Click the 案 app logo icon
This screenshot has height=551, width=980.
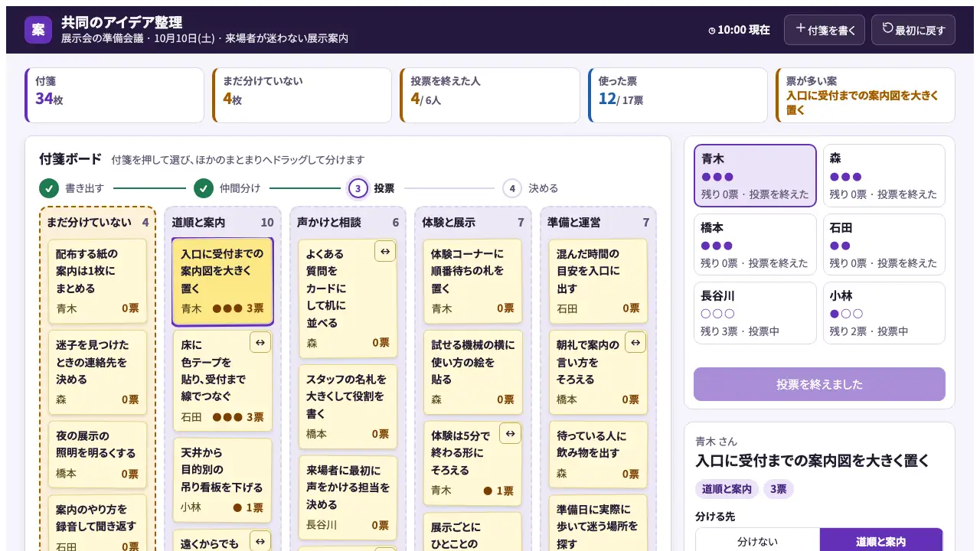click(38, 30)
